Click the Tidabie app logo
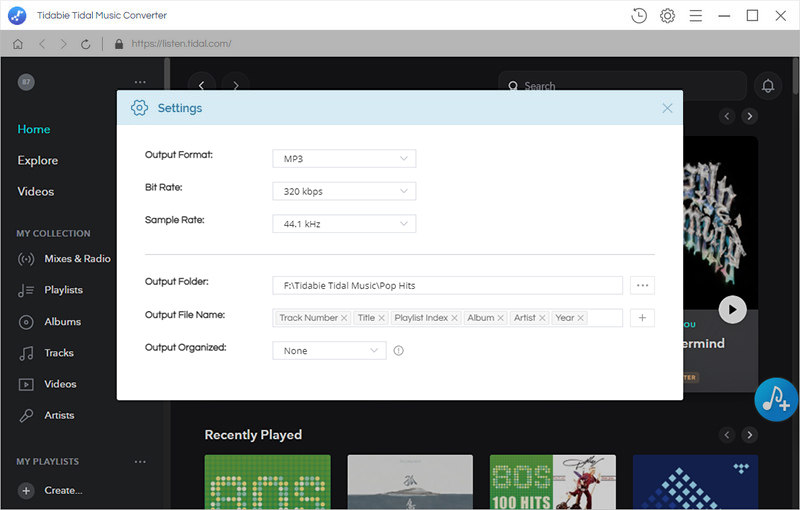The width and height of the screenshot is (800, 510). pos(17,15)
